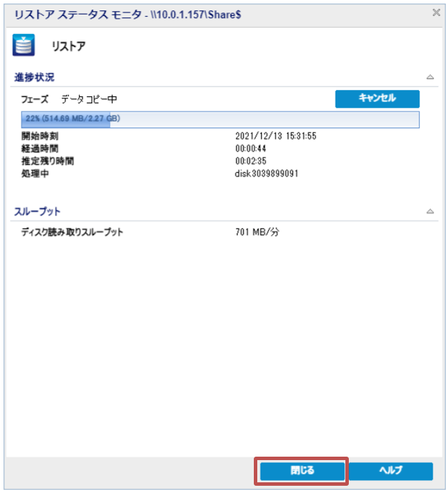The width and height of the screenshot is (448, 492).
Task: Click the データ コピー中 phase text
Action: click(89, 100)
